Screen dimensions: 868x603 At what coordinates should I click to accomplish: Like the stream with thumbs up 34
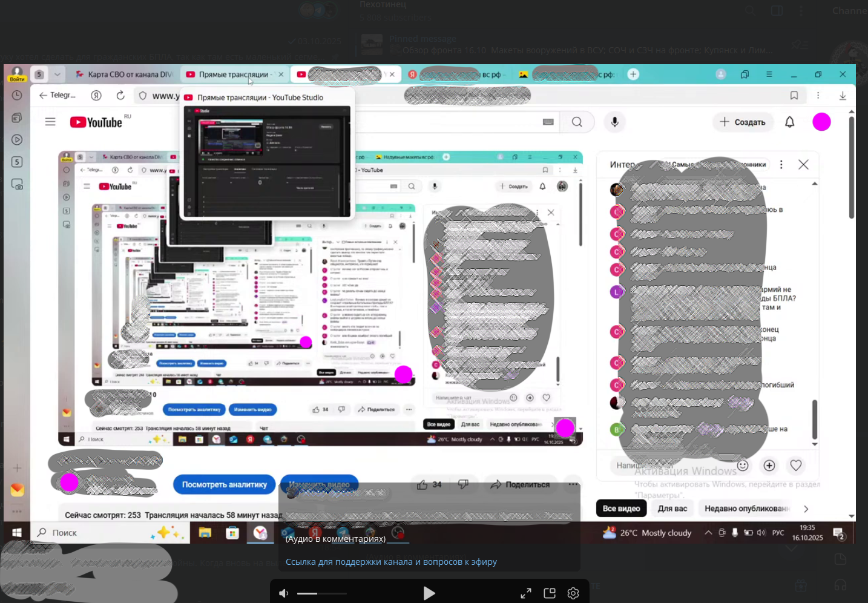429,484
